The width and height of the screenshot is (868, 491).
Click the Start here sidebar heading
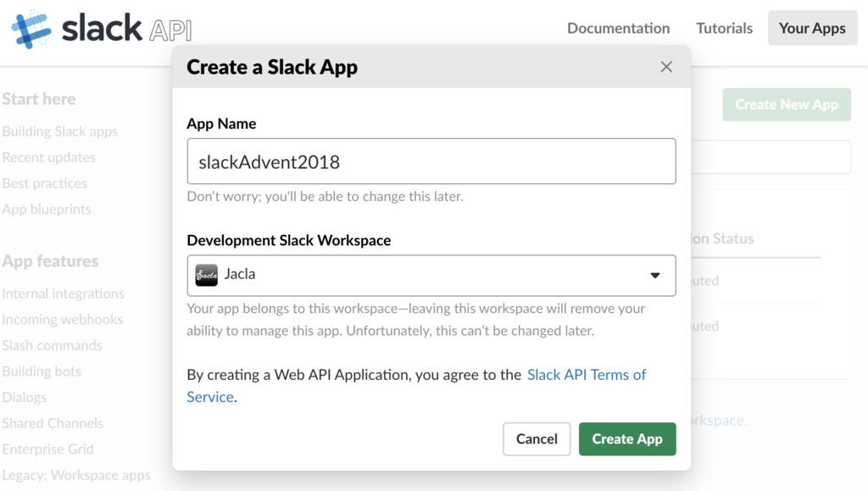(x=39, y=99)
